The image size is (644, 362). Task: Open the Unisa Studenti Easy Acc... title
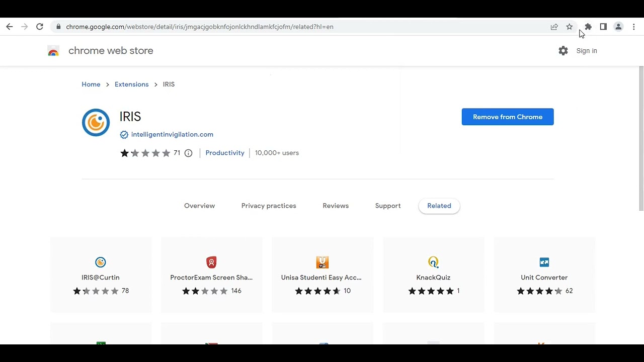tap(321, 278)
